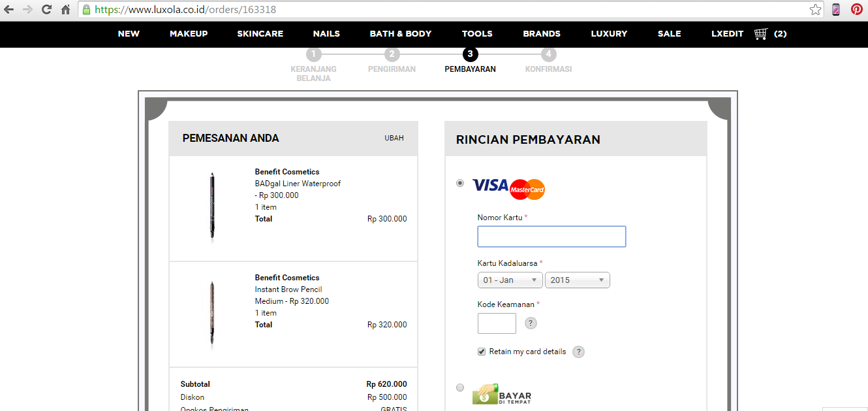868x411 pixels.
Task: Click the green padlock security icon
Action: pos(86,10)
